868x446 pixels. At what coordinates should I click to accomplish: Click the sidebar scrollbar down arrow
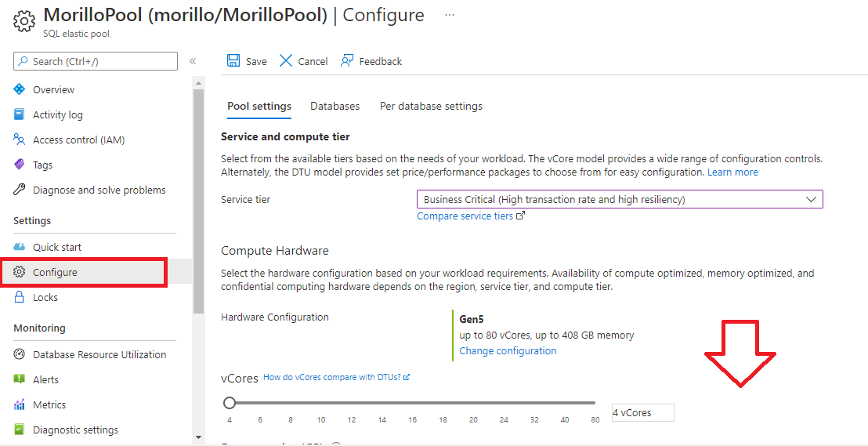point(199,437)
